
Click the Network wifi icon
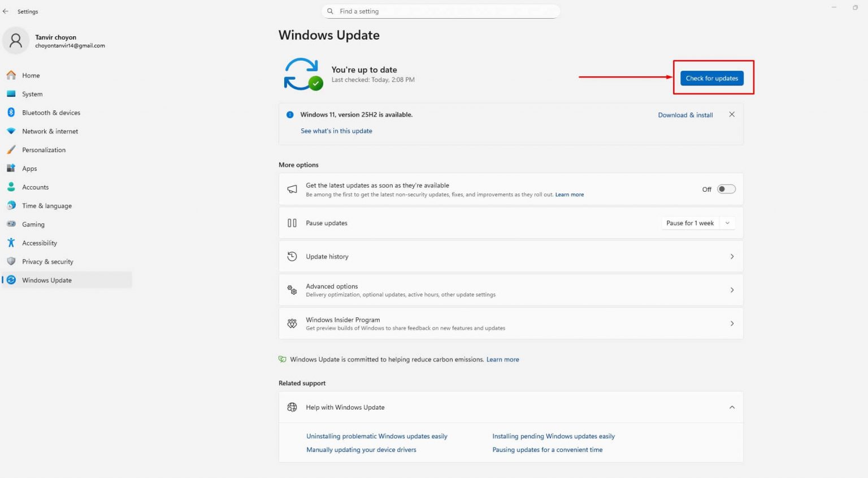point(11,131)
